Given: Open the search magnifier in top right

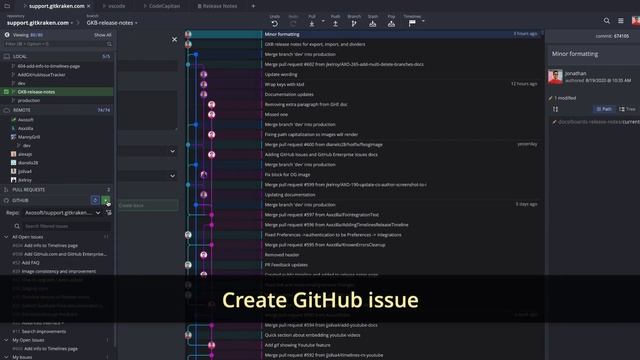Looking at the screenshot, I should (x=607, y=21).
